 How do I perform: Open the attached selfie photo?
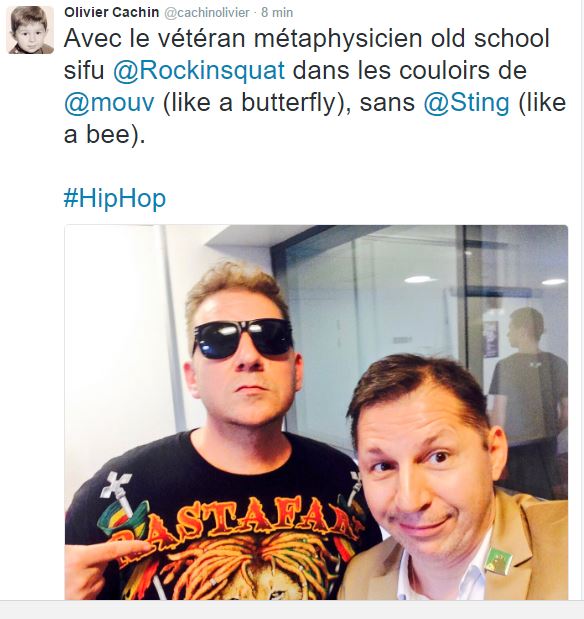point(316,412)
